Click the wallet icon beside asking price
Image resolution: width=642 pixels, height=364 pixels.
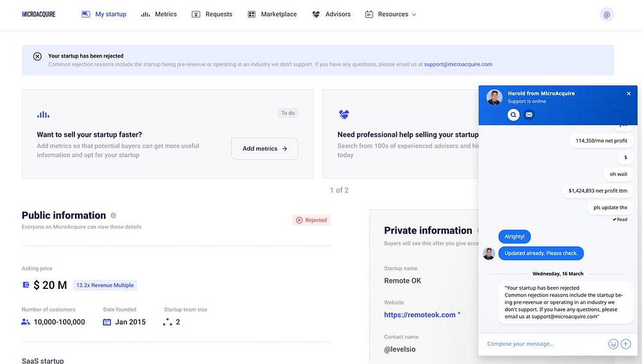[26, 285]
